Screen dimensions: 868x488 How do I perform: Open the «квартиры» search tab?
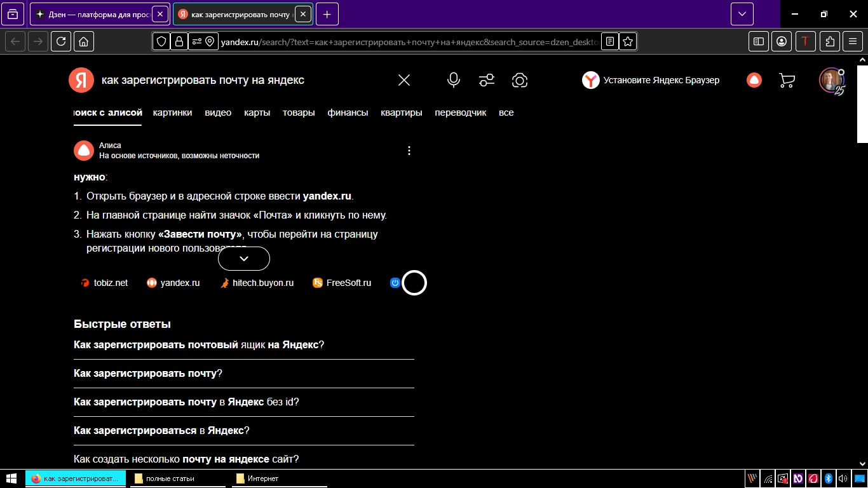click(x=402, y=112)
